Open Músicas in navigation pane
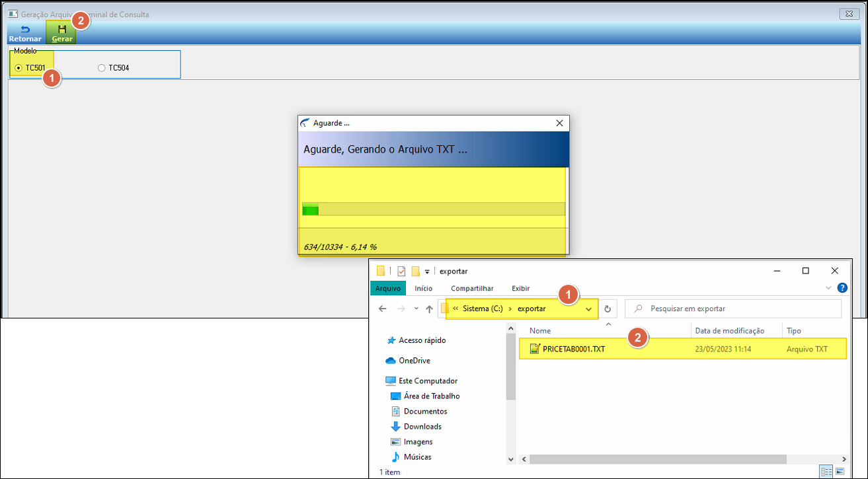 tap(417, 457)
